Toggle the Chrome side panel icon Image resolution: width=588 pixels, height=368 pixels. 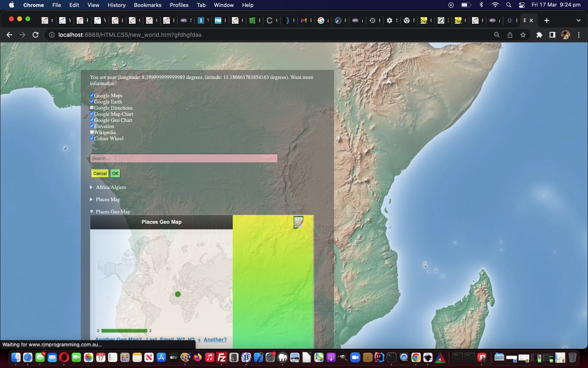coord(552,35)
